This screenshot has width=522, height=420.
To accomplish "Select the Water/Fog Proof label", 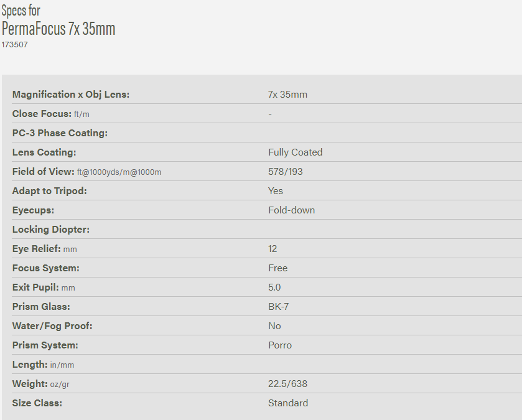I will [x=52, y=326].
